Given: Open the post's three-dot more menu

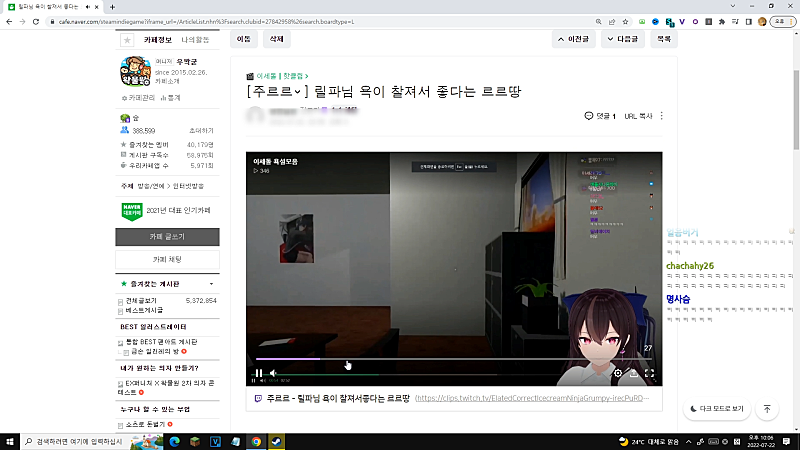Looking at the screenshot, I should click(x=662, y=116).
